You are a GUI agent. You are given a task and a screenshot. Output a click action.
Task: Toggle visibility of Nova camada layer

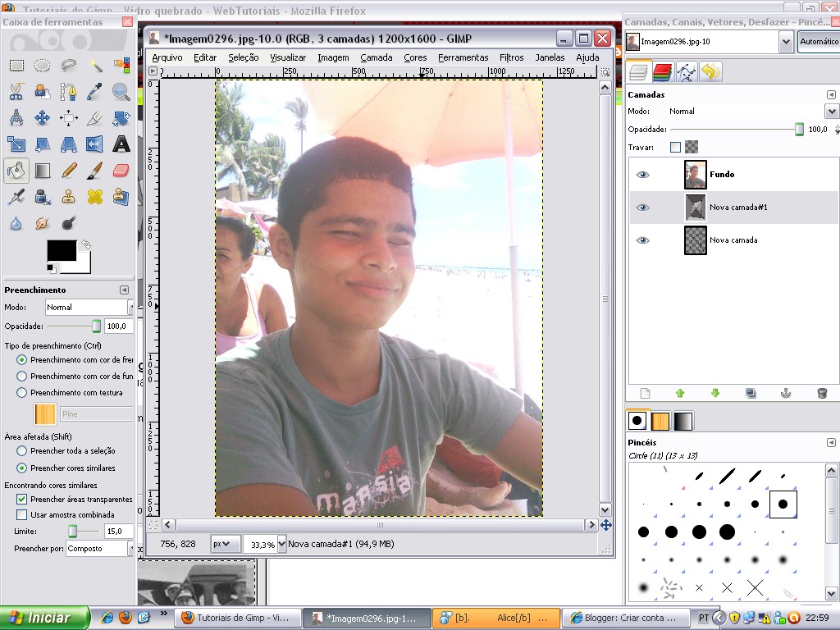point(642,240)
